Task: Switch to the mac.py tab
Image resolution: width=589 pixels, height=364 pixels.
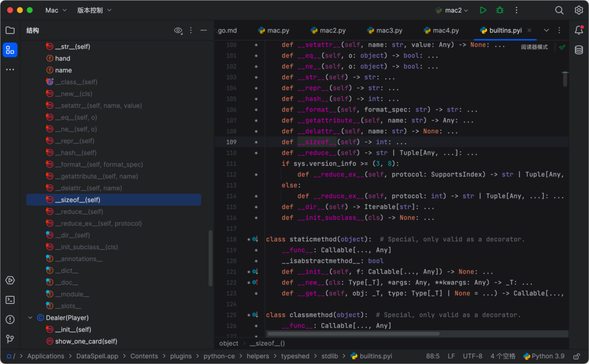Action: (x=273, y=30)
